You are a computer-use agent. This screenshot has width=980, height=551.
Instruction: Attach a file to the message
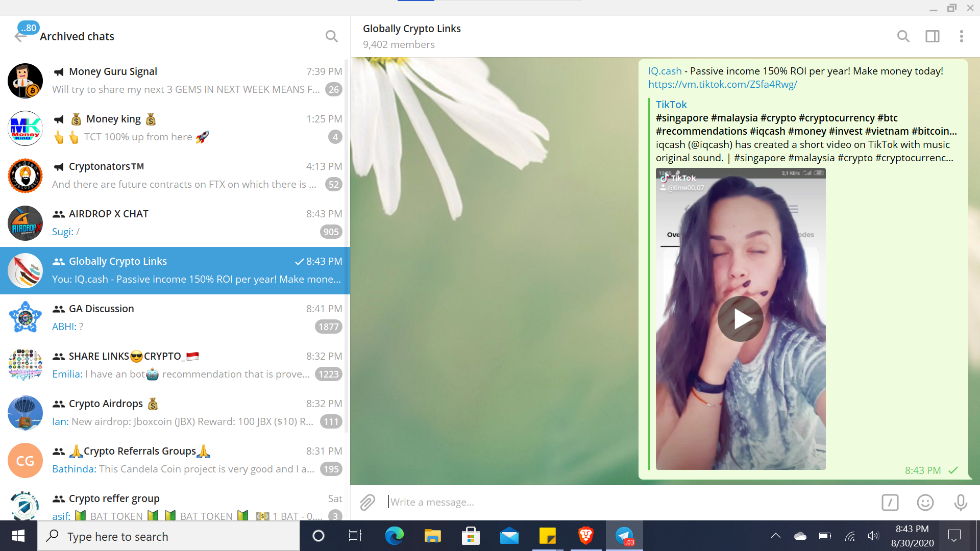click(367, 503)
